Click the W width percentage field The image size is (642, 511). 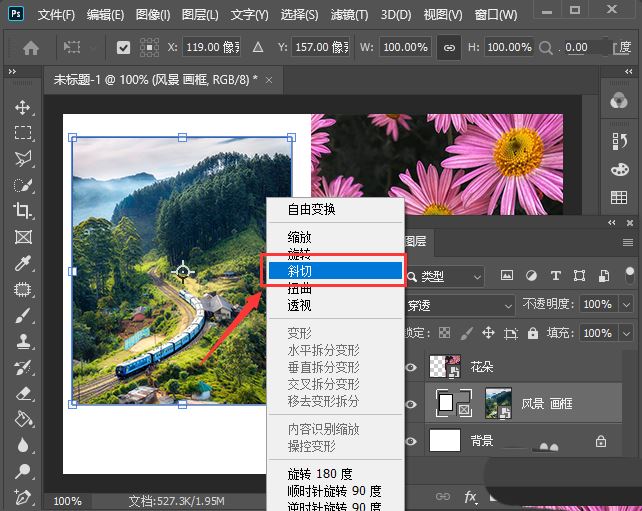coord(405,47)
